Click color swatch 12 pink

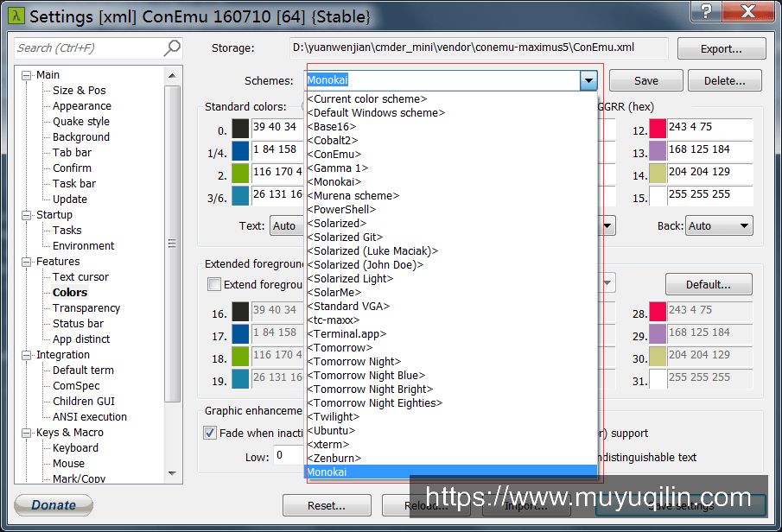658,128
